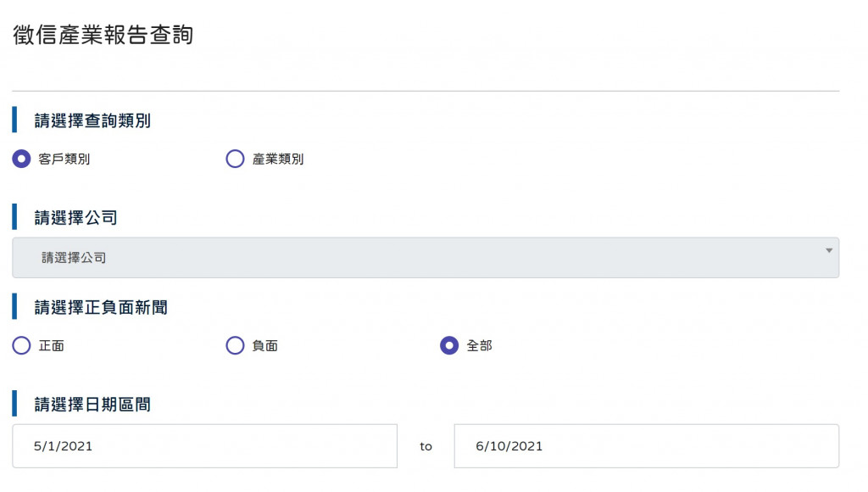This screenshot has height=492, width=868.
Task: Click the page title 徵信產業報告查詢
Action: [x=103, y=35]
